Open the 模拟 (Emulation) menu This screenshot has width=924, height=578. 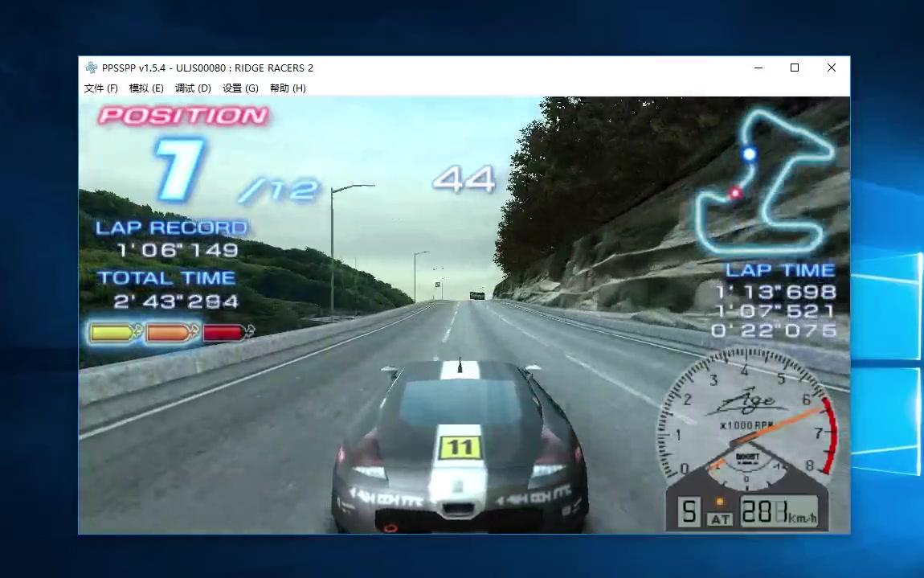tap(147, 88)
